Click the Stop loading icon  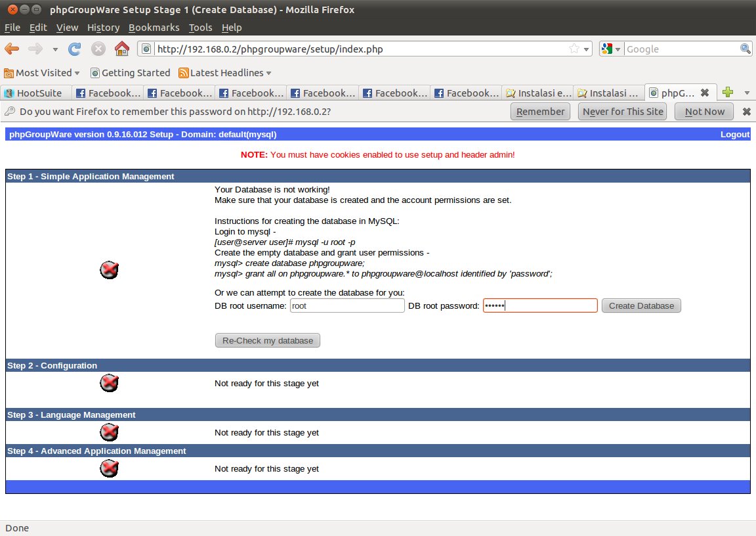pyautogui.click(x=98, y=49)
